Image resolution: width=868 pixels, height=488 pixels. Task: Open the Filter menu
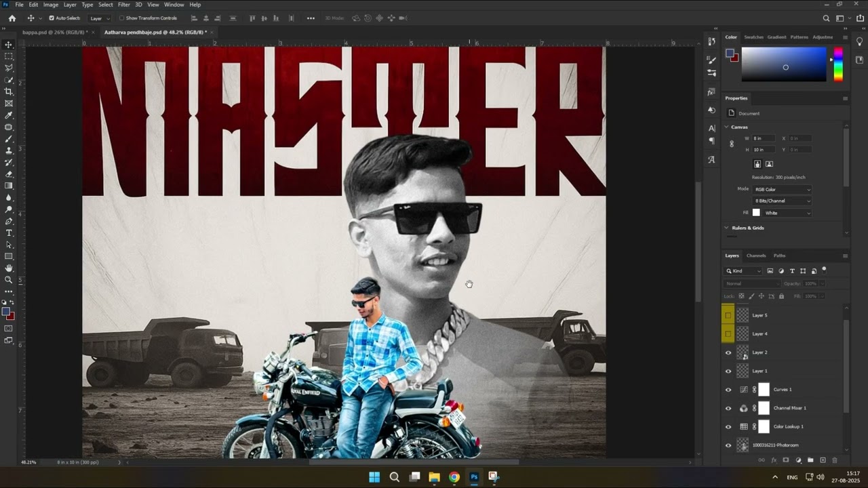123,5
